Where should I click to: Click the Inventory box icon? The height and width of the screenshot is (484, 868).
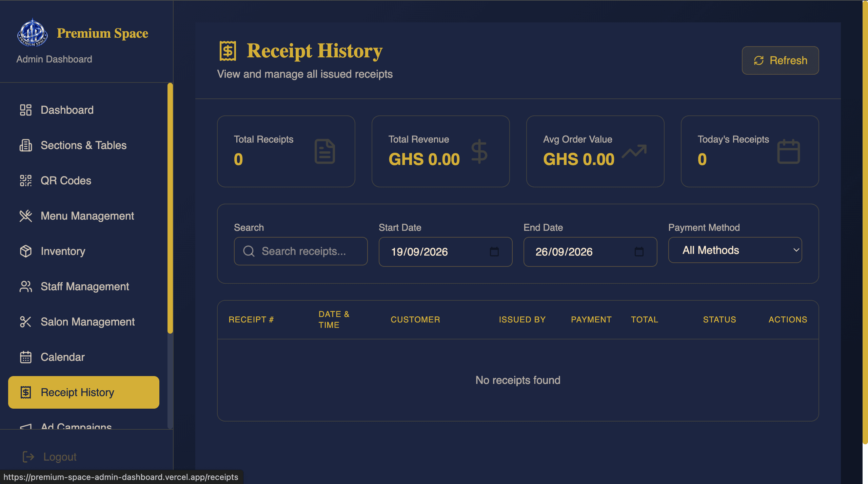tap(26, 251)
